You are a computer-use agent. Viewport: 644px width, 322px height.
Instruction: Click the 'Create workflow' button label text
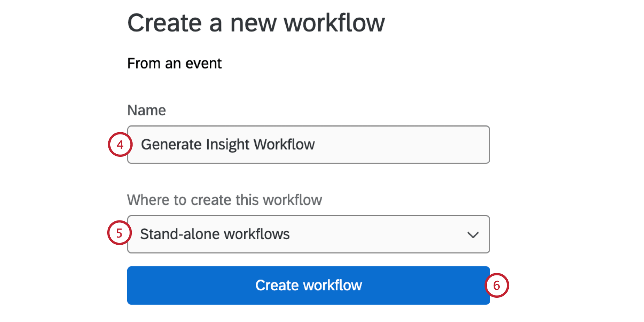pyautogui.click(x=308, y=285)
